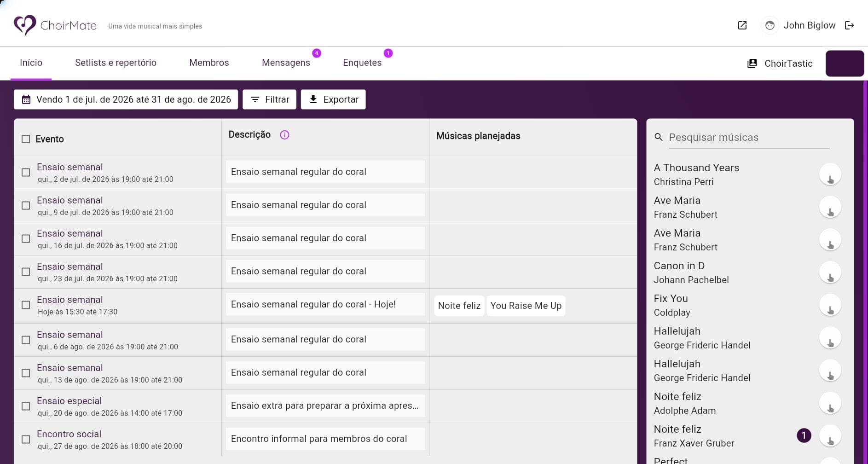The height and width of the screenshot is (464, 868).
Task: Check today's Ensaio semanal checkbox
Action: pyautogui.click(x=26, y=305)
